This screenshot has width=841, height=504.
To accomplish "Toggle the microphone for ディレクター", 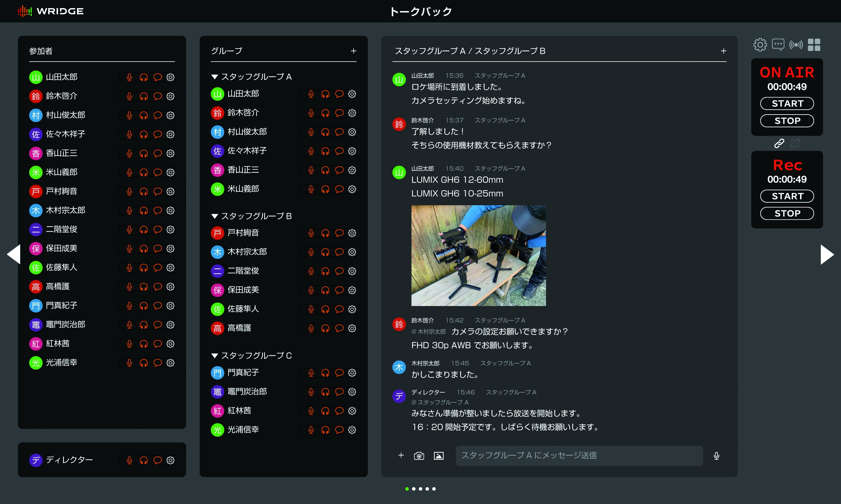I will 129,460.
